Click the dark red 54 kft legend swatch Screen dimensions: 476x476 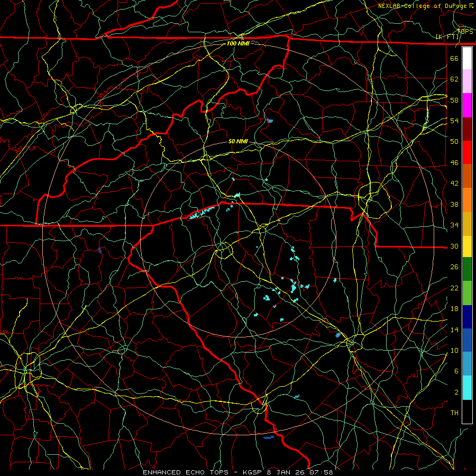(x=467, y=129)
